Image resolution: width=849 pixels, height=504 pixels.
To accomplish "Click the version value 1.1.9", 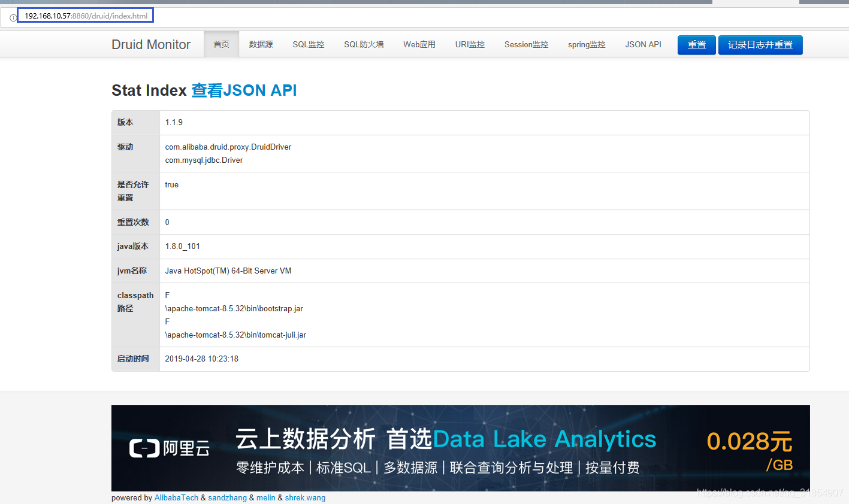I will [x=174, y=122].
